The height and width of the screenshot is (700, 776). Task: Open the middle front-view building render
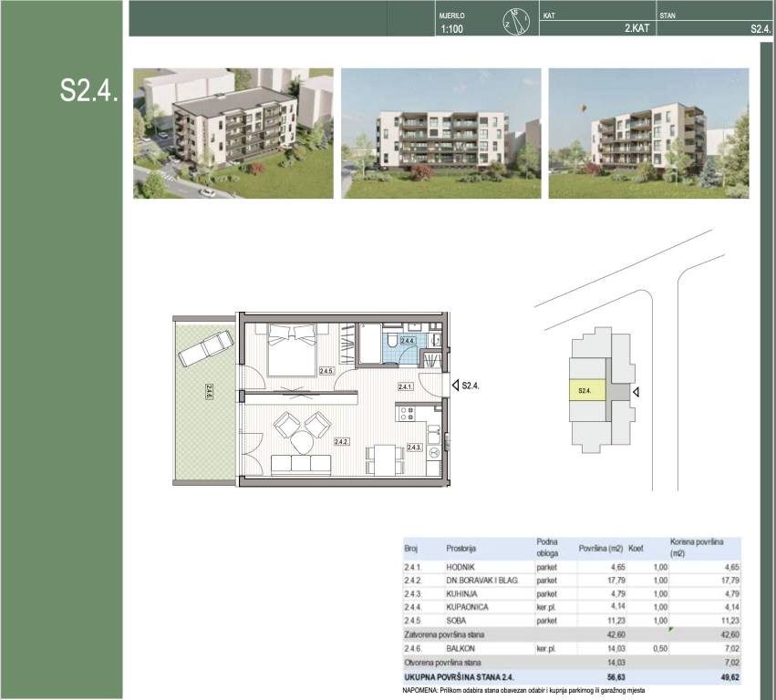coord(440,133)
